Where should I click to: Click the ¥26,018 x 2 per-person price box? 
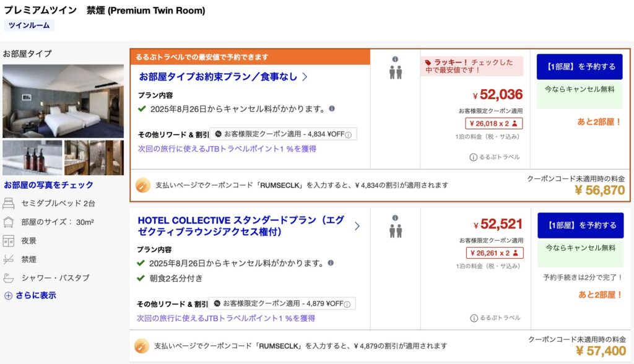pyautogui.click(x=495, y=123)
